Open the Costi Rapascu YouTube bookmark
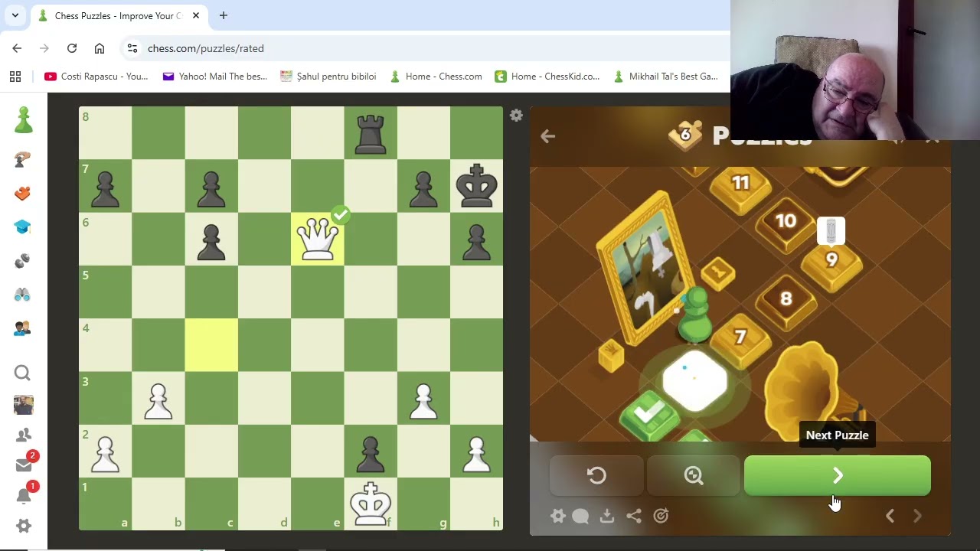 96,77
